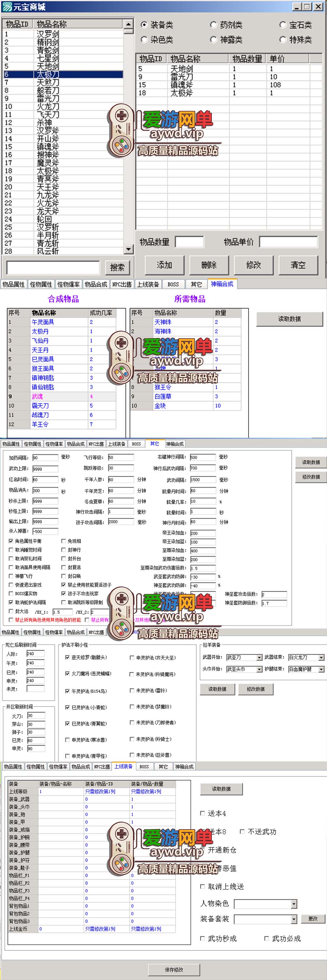Switch to the highlighted 神箱合成 tab
Screen dimensions: 327x980
(x=222, y=284)
